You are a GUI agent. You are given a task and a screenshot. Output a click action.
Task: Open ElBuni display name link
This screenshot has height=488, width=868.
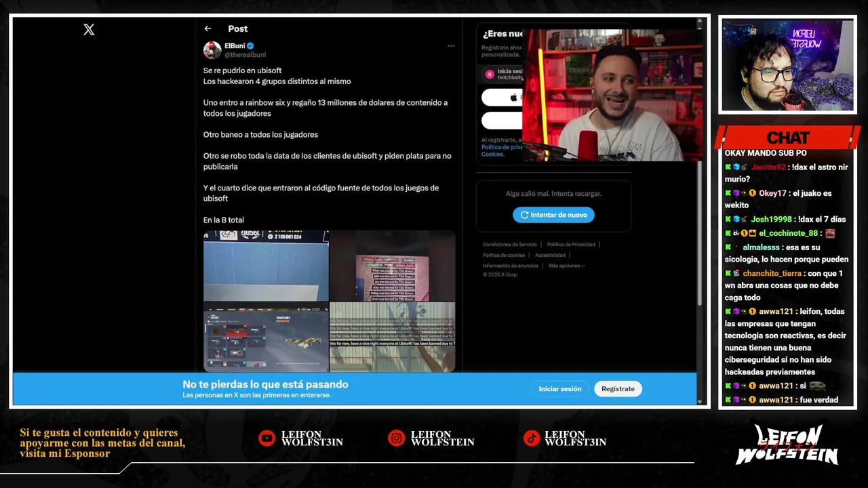235,46
